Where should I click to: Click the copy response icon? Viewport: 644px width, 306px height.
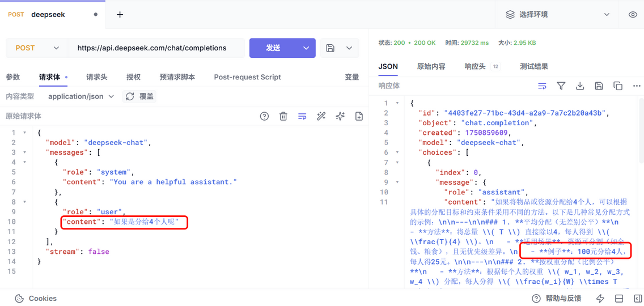(x=618, y=86)
